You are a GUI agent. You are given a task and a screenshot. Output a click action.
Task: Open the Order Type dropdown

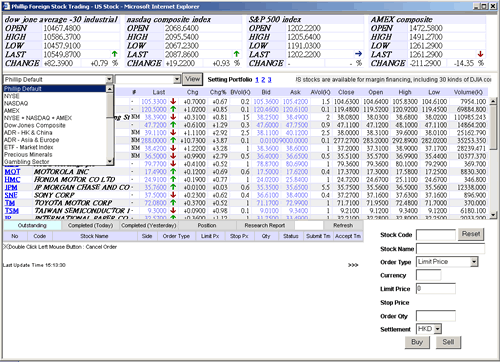click(474, 262)
